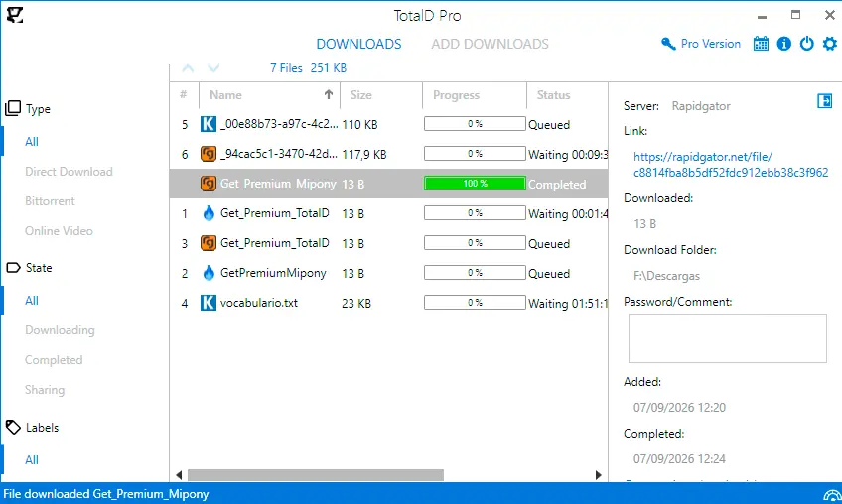Filter by Direct Download type

pyautogui.click(x=69, y=172)
